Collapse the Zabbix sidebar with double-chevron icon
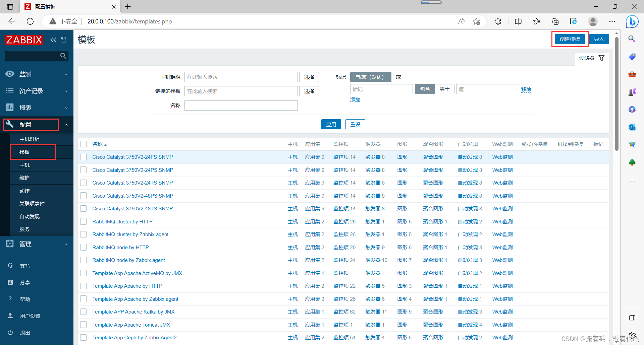644x345 pixels. tap(53, 40)
